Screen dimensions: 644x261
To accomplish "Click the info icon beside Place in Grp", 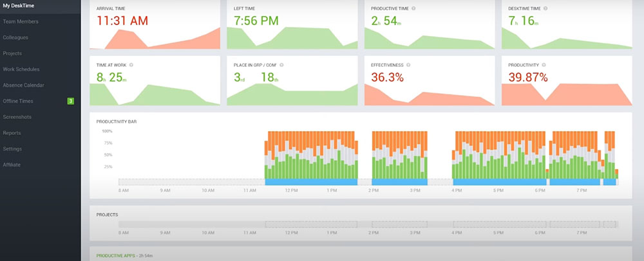I will (282, 65).
